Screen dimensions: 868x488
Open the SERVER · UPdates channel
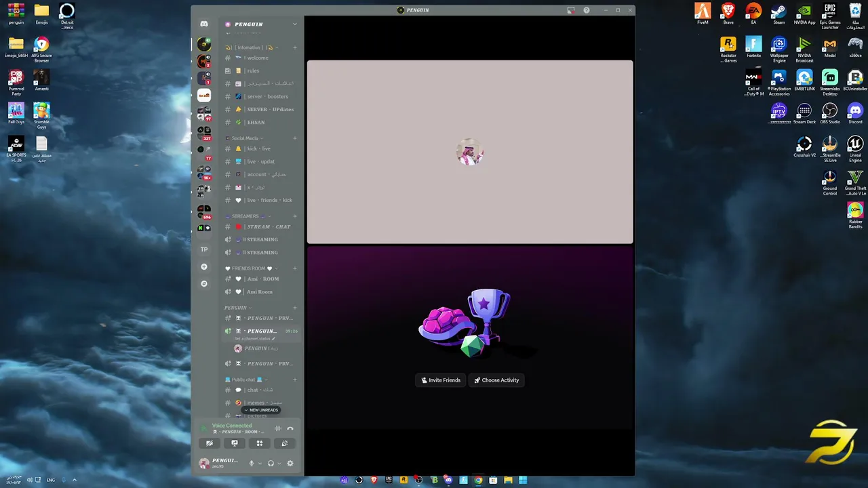pyautogui.click(x=261, y=109)
